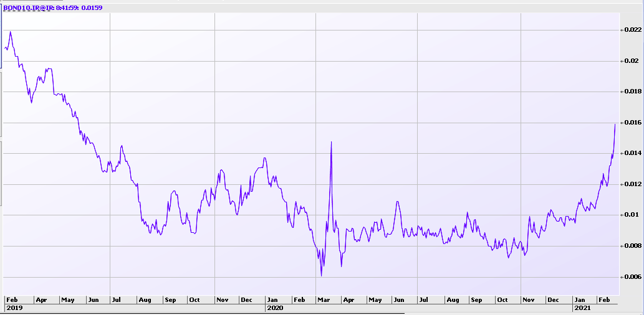The width and height of the screenshot is (644, 315).
Task: Click the Aug 2020 axis label
Action: pos(453,300)
